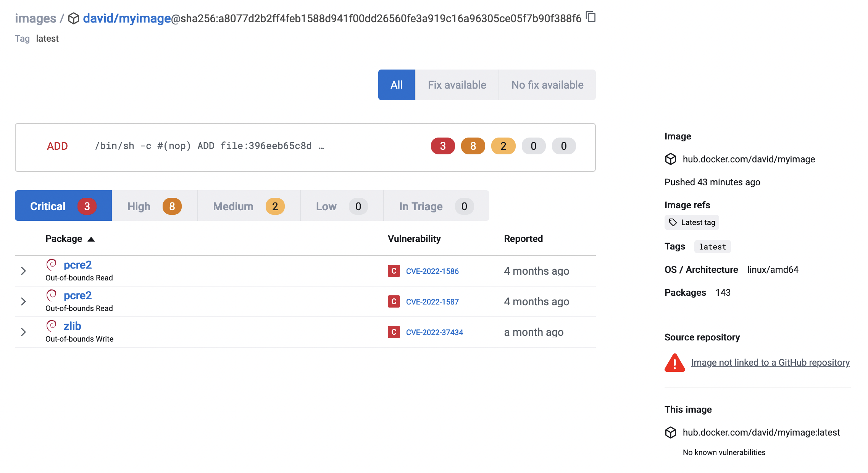Click the 143 packages count
The image size is (868, 473).
[723, 293]
